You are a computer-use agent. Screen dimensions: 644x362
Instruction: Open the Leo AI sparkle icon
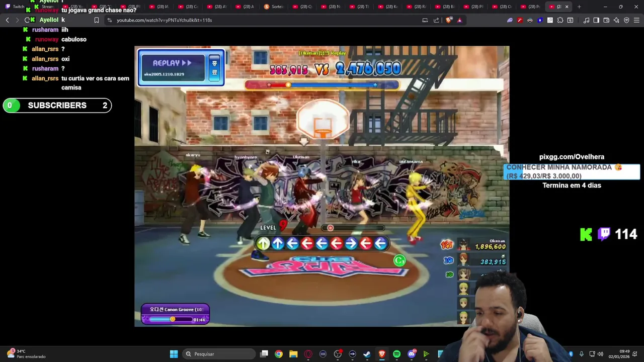[616, 20]
